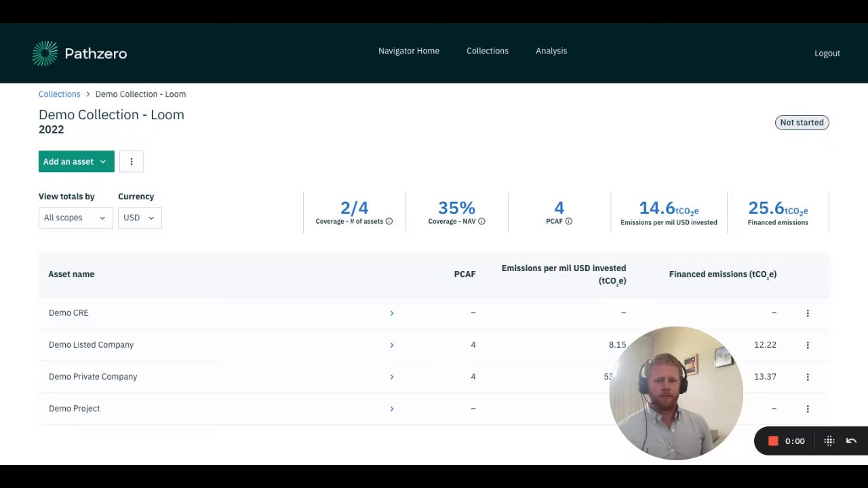Open row actions for Demo Listed Company
The image size is (868, 488).
tap(808, 345)
